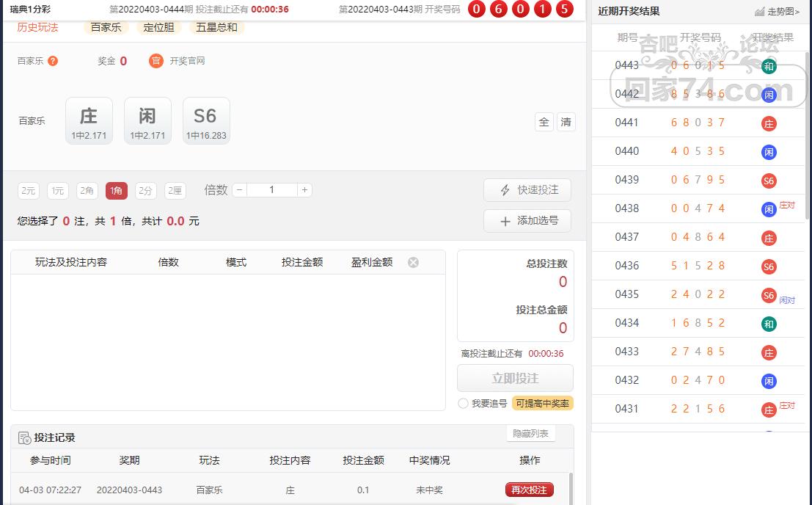Click the 倍数 multiplier input field
This screenshot has height=505, width=812.
point(272,190)
